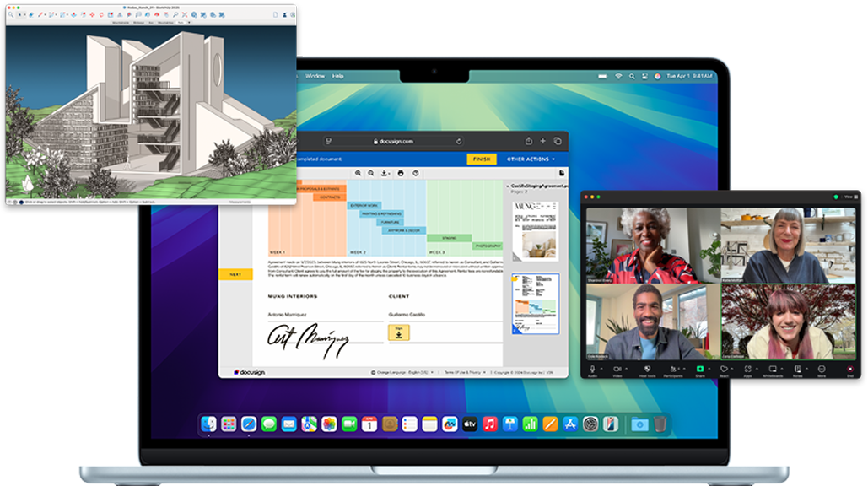This screenshot has width=868, height=486.
Task: Print the DocuSign document
Action: point(401,173)
